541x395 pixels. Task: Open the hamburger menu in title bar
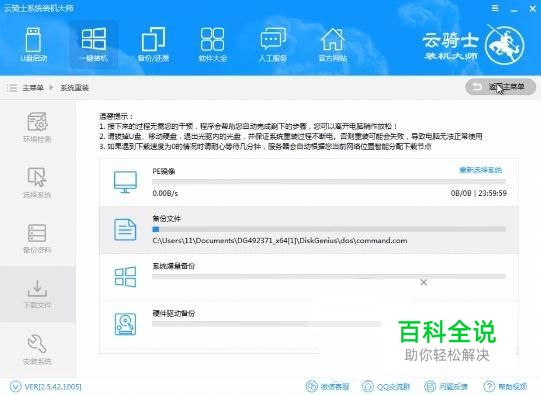coord(495,8)
